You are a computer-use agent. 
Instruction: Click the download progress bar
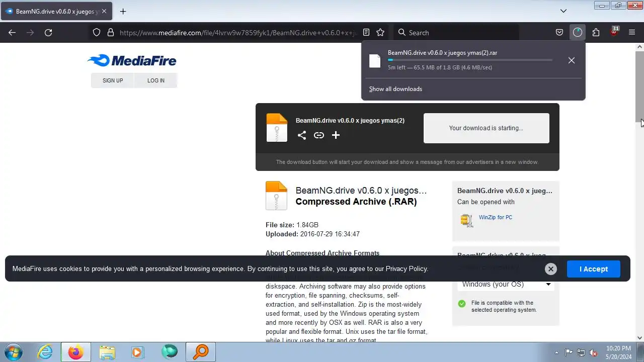470,60
